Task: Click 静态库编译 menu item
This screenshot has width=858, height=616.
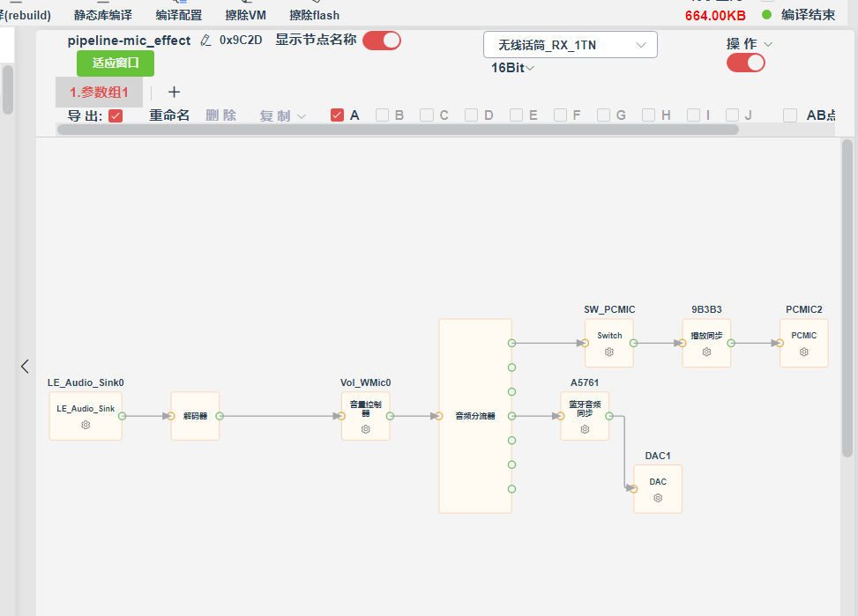Action: coord(103,15)
